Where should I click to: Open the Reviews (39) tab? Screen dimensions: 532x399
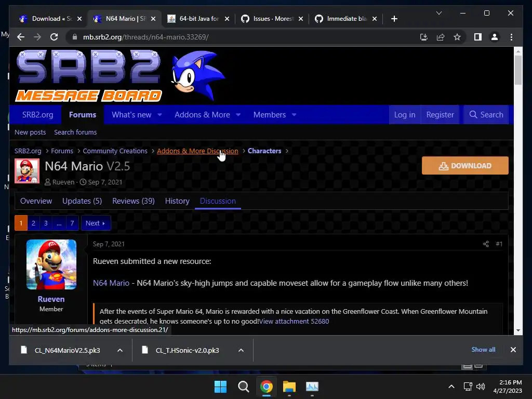(x=134, y=201)
